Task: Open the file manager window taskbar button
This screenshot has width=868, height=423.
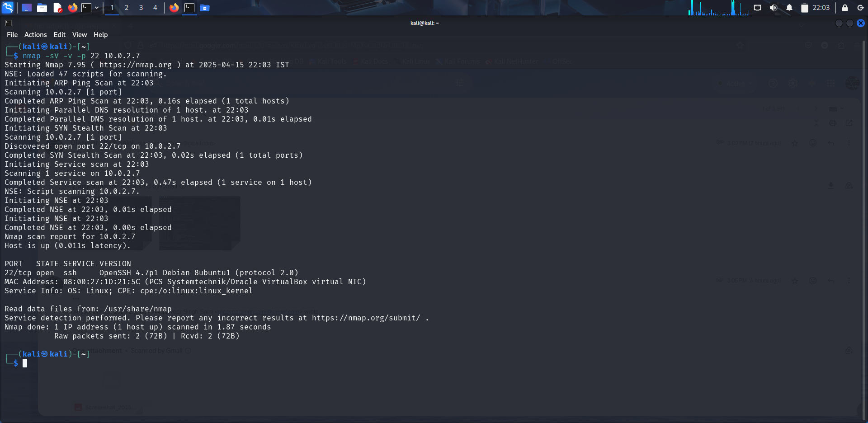Action: [x=205, y=8]
